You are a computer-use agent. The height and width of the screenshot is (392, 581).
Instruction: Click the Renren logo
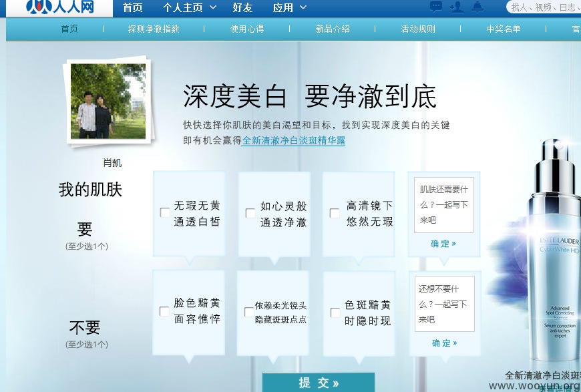(x=60, y=7)
